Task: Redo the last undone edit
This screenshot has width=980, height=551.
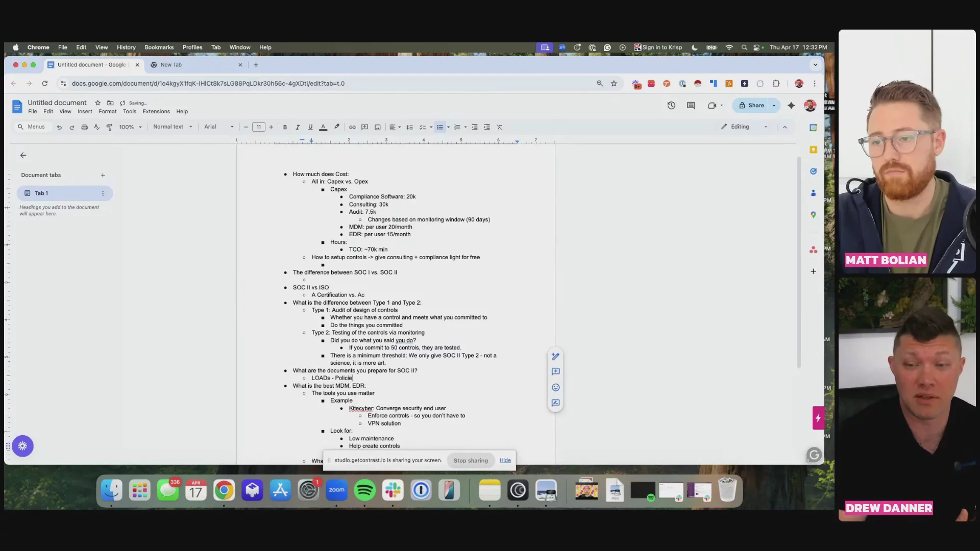Action: 72,127
